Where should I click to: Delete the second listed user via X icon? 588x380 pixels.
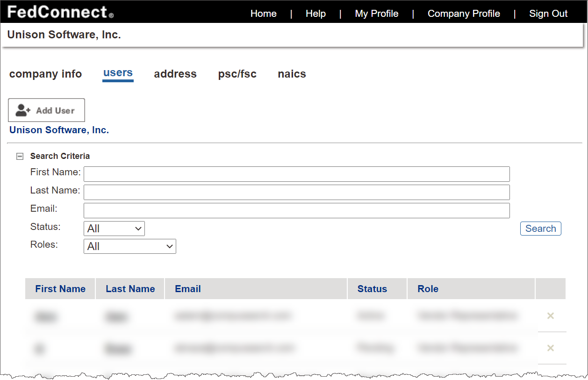551,348
